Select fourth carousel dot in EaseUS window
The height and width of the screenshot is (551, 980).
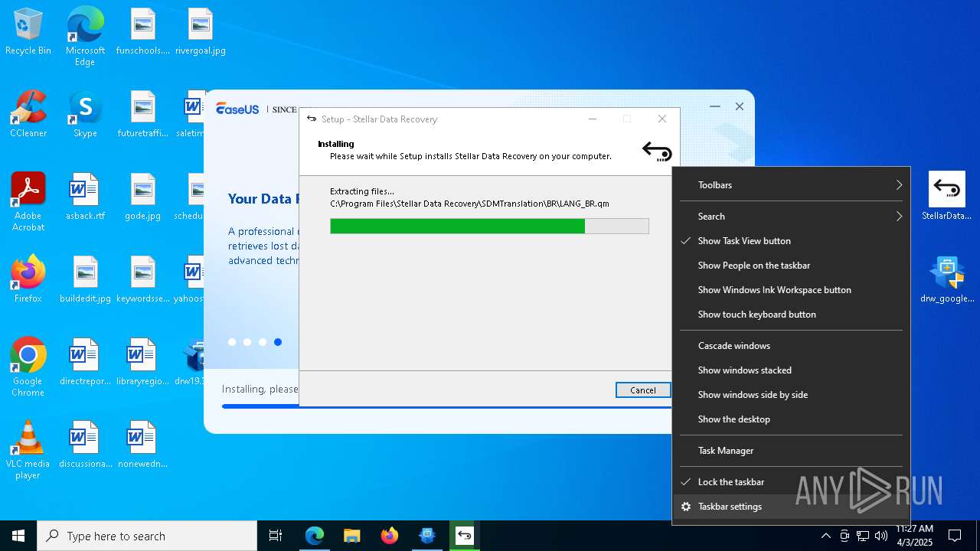pyautogui.click(x=278, y=342)
